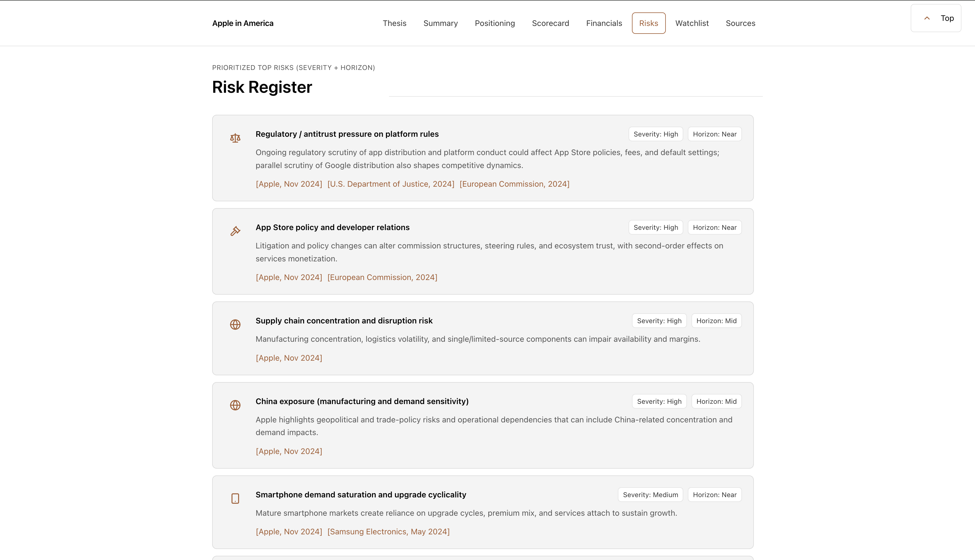Click the smartphone icon on demand saturation card

click(235, 499)
